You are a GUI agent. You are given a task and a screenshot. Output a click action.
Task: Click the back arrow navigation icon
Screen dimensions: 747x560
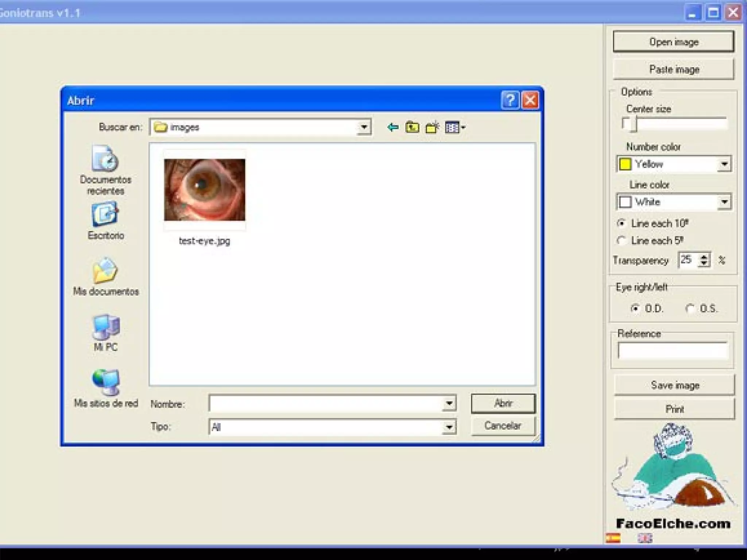click(x=392, y=127)
